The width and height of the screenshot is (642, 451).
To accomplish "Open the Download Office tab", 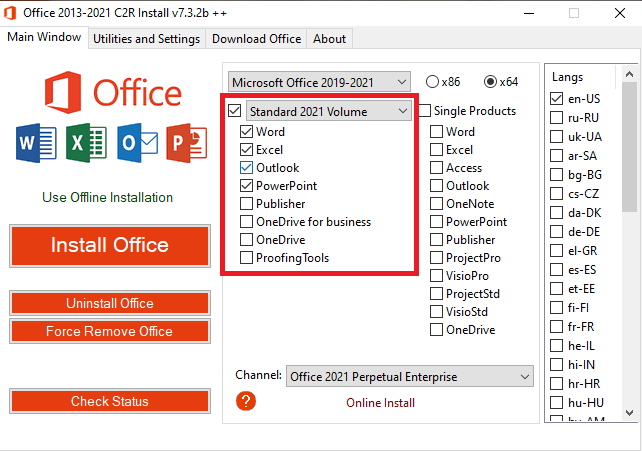I will (256, 39).
